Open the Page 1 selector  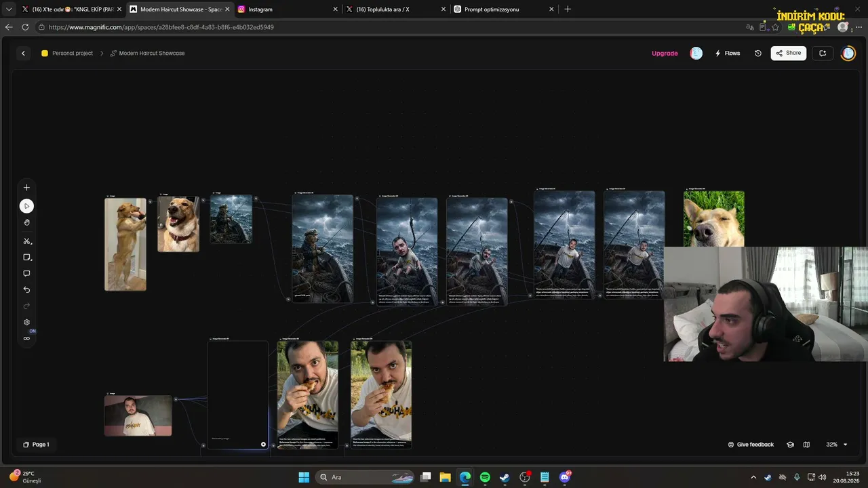coord(36,445)
